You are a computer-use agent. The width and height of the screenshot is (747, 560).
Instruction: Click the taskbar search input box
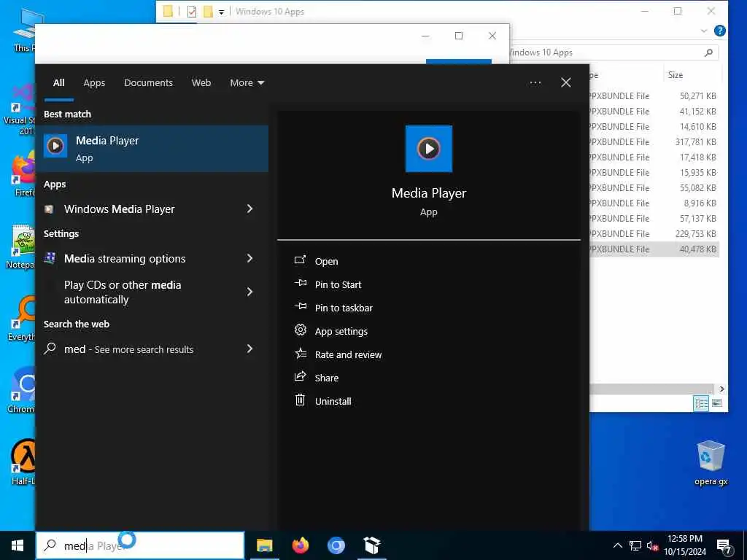coord(140,545)
